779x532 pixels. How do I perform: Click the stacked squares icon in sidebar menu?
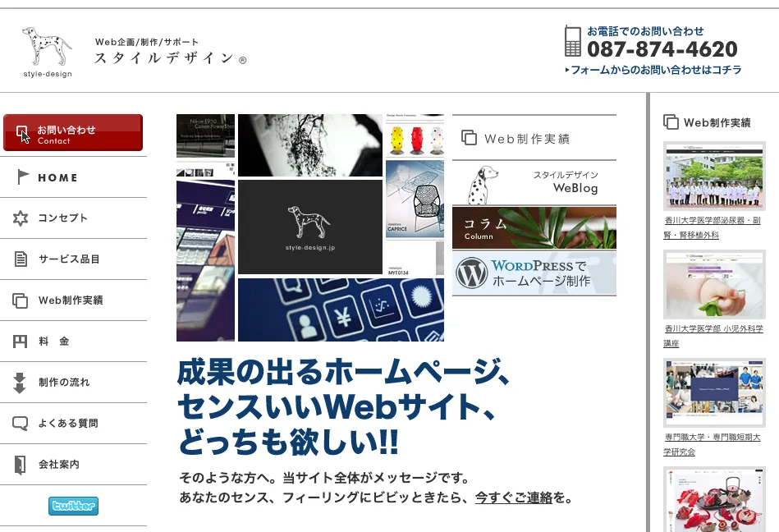pos(20,300)
